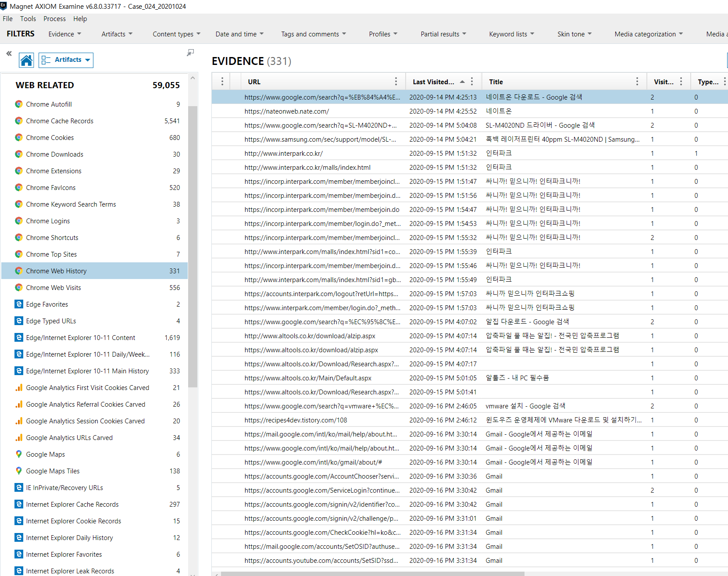Open URL column options menu
Screen dimensions: 728x576
396,82
